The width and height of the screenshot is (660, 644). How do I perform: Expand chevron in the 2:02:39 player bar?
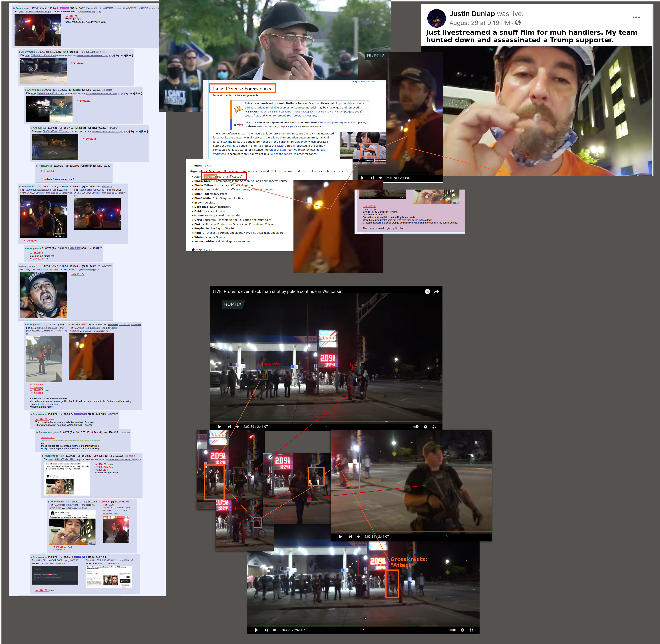click(326, 426)
